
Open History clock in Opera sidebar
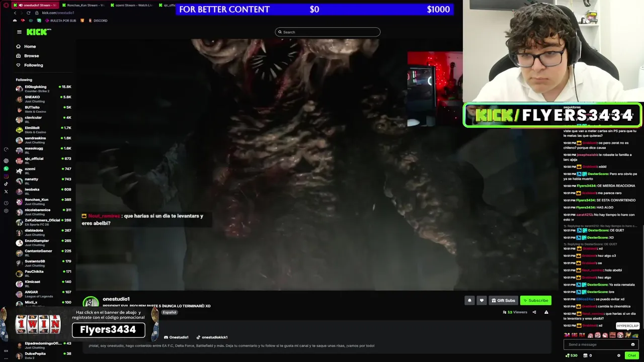tap(6, 203)
